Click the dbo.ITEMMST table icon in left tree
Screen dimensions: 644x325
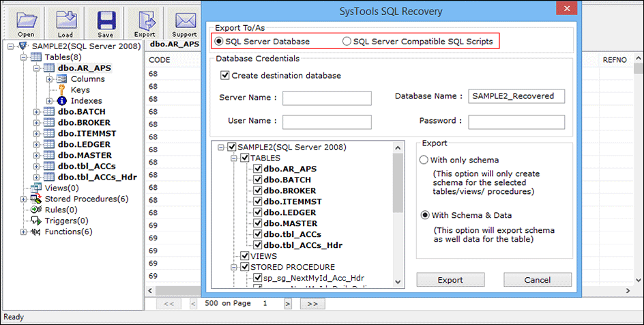pos(49,133)
